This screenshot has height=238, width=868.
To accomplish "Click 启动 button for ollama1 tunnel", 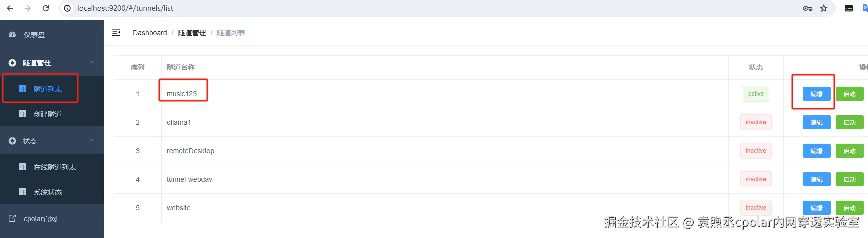I will (x=849, y=123).
